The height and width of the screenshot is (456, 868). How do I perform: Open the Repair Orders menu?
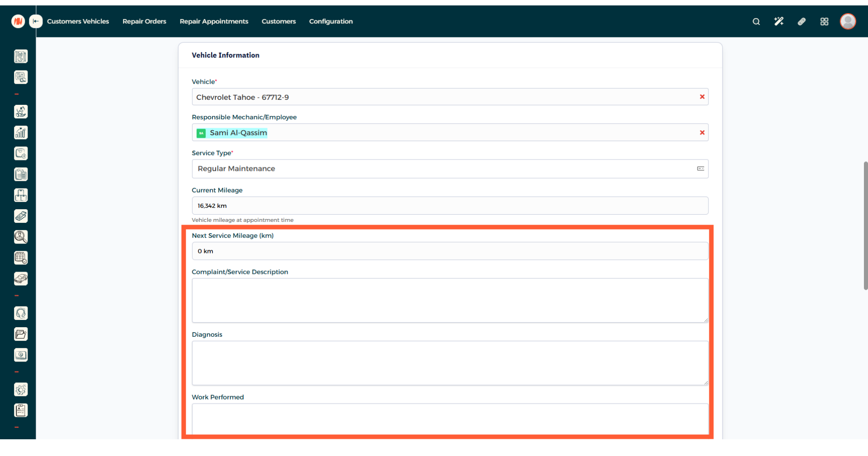click(x=144, y=21)
